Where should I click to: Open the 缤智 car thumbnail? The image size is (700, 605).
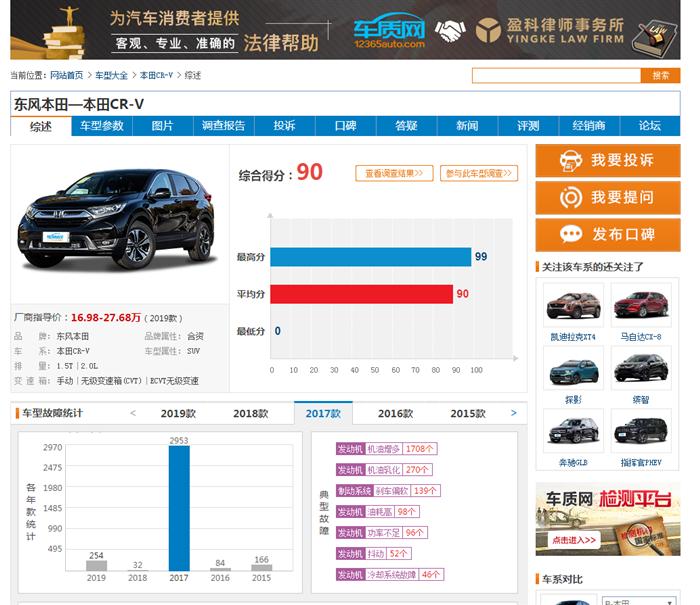641,368
